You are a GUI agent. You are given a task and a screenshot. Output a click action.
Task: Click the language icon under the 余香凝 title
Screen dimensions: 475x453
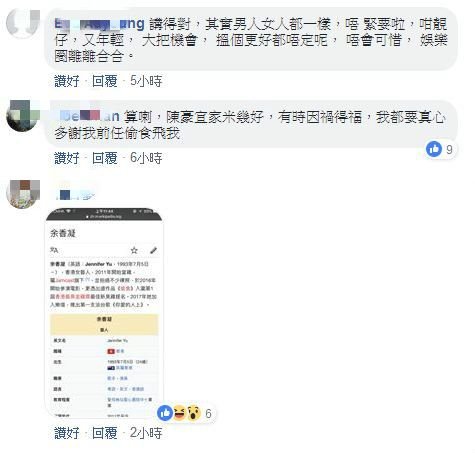click(54, 250)
